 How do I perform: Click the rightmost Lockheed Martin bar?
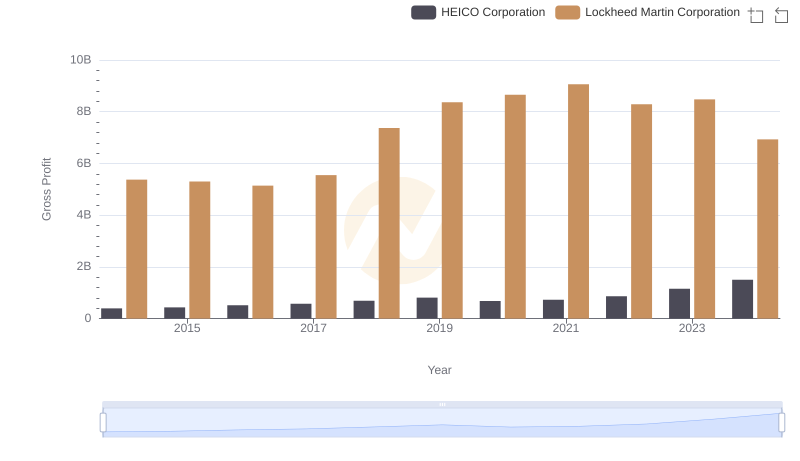pos(768,229)
